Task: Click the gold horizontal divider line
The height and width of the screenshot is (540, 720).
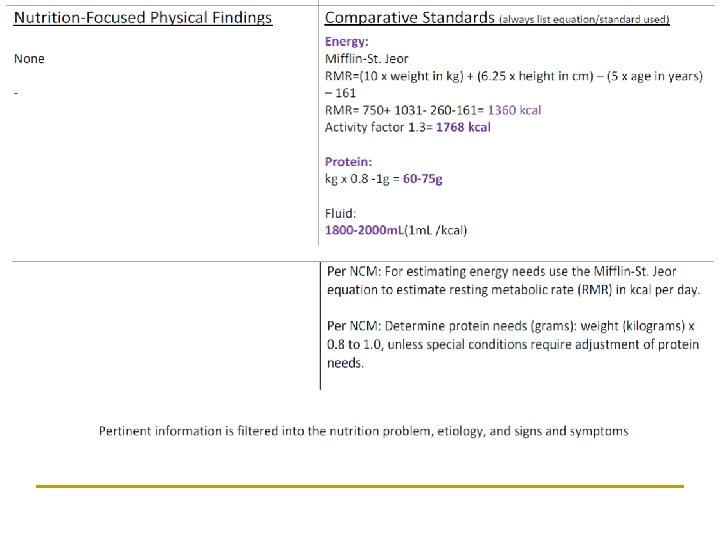Action: point(360,486)
